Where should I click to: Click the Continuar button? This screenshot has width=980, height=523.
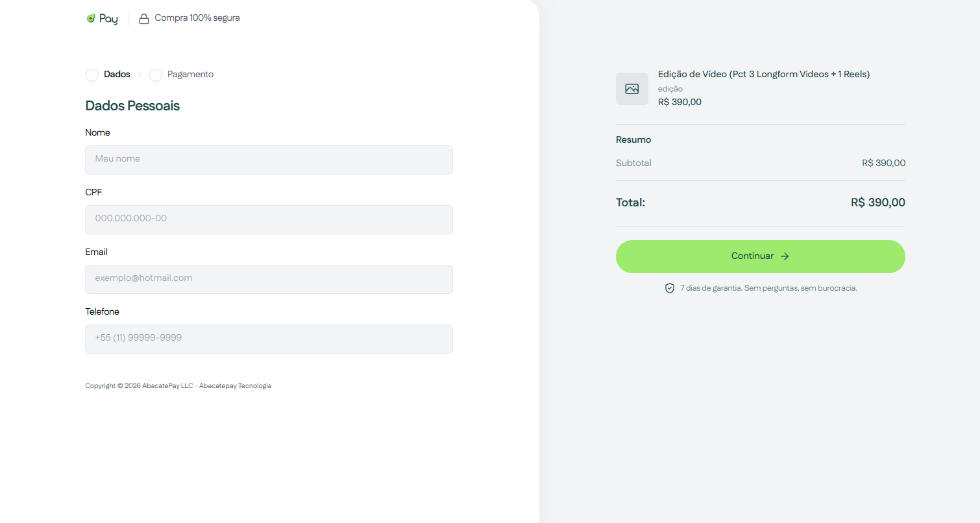click(x=760, y=256)
